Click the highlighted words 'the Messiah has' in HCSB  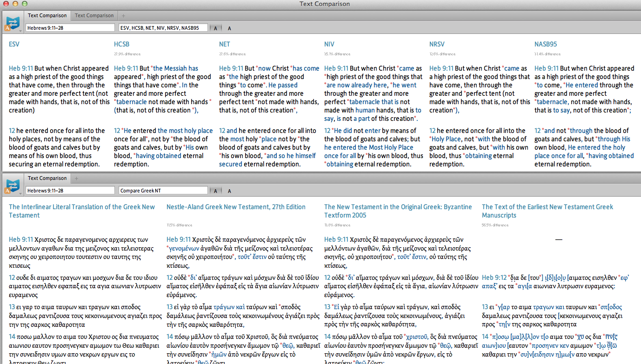click(x=176, y=68)
